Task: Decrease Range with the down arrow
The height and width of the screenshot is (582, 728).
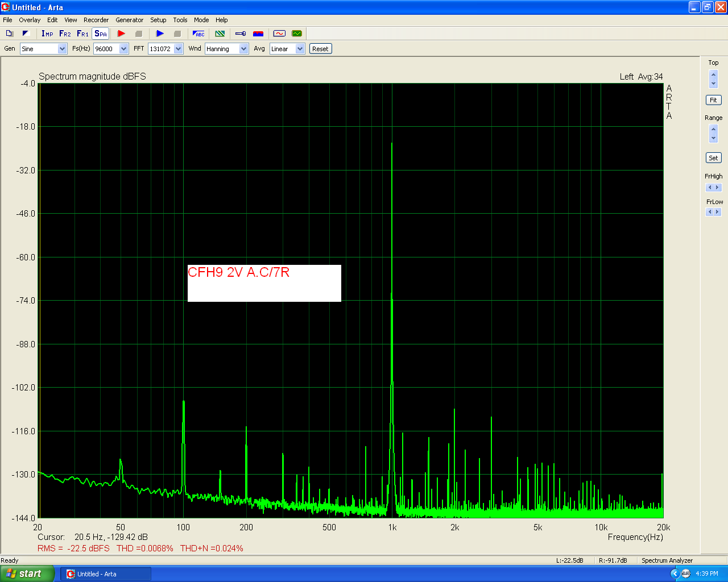Action: 714,139
